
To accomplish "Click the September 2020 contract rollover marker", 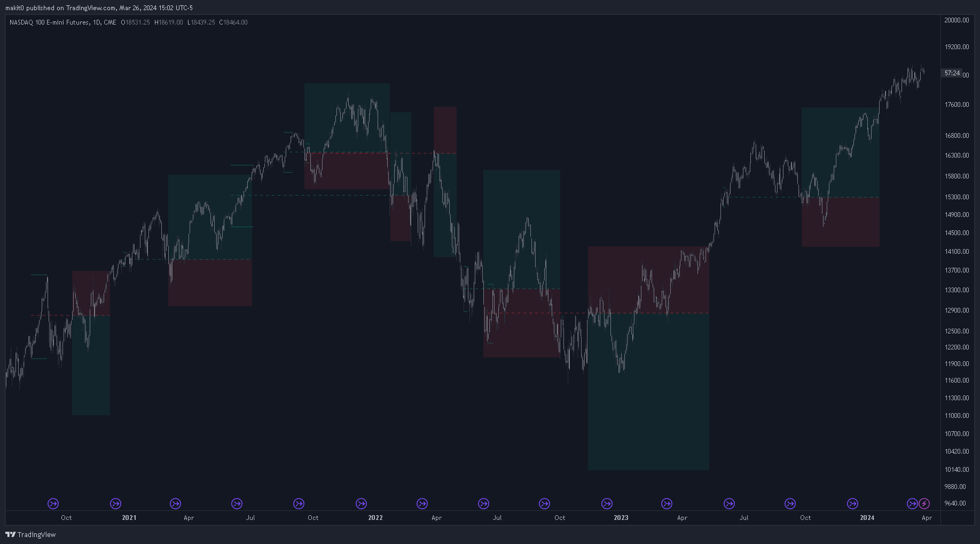I will [x=53, y=503].
